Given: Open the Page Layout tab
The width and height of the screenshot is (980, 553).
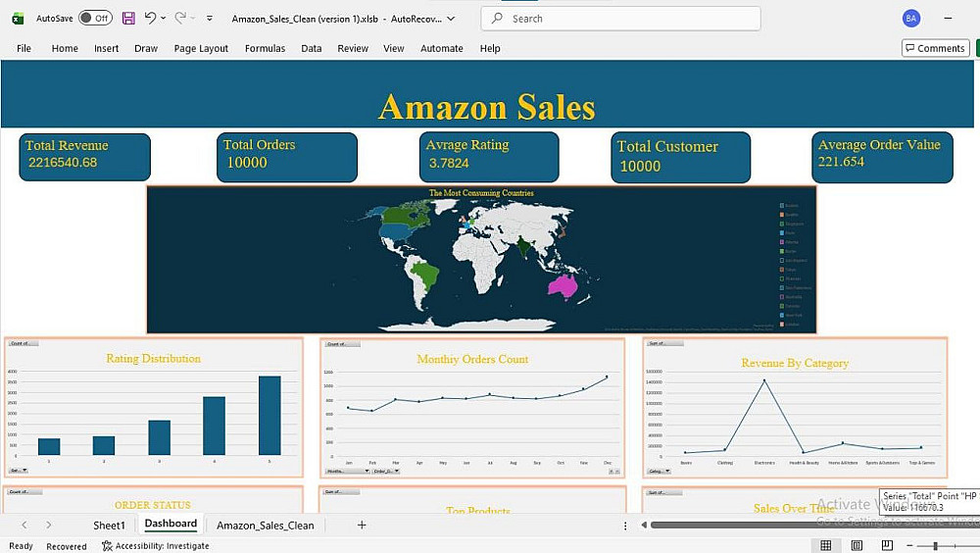Looking at the screenshot, I should tap(201, 48).
